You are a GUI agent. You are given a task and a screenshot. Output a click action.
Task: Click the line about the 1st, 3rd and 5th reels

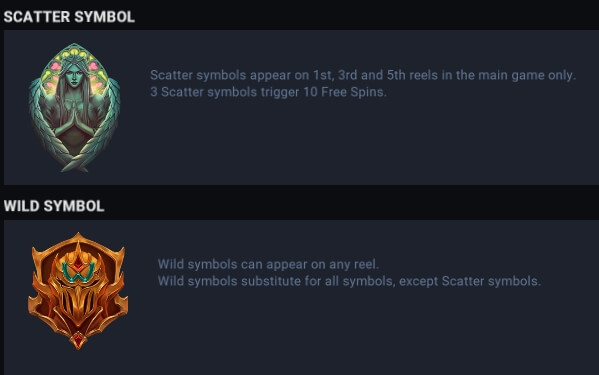[x=363, y=75]
